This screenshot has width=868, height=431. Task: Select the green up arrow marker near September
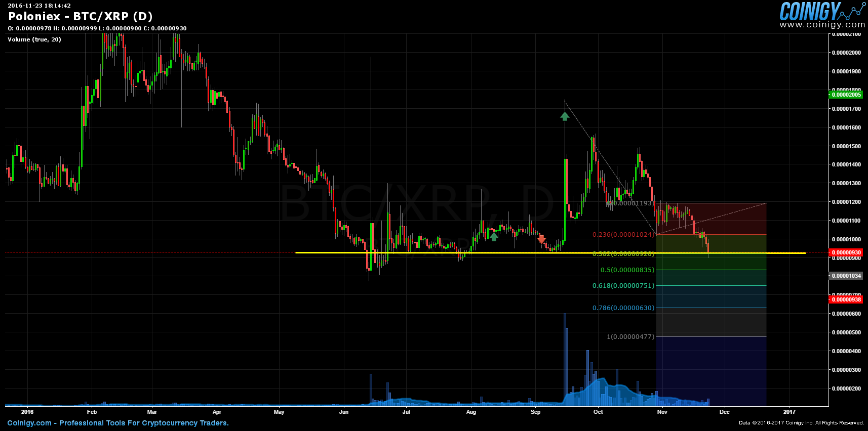click(565, 116)
